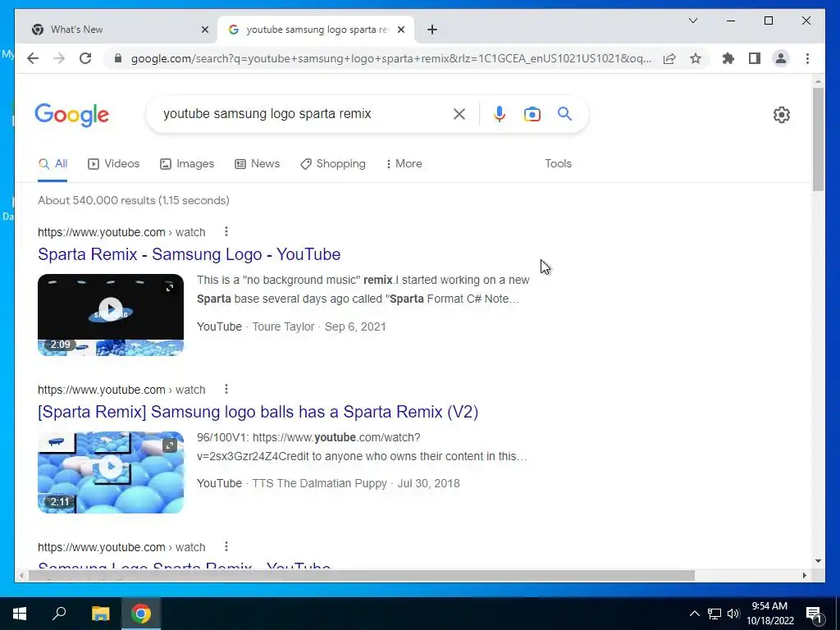
Task: Click "Toure Taylor" channel text
Action: coord(283,326)
